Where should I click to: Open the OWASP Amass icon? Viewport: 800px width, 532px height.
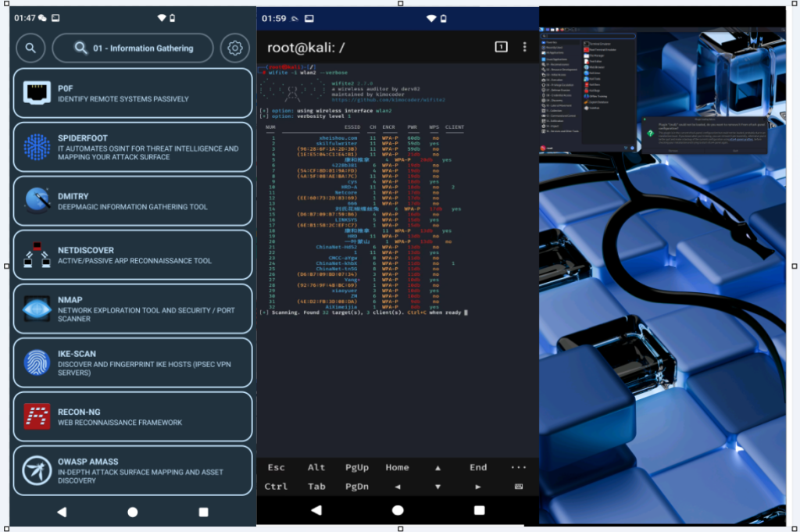pos(37,470)
